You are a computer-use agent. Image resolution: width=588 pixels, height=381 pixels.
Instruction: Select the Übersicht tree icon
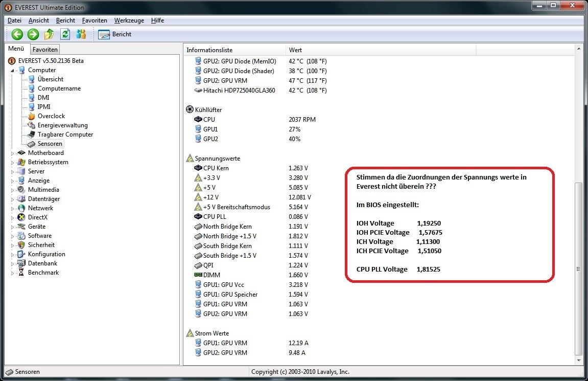[32, 79]
